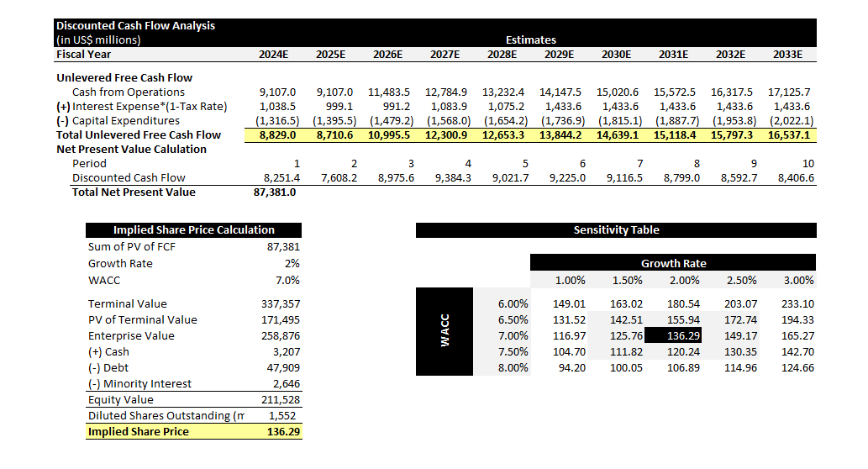Click sensitivity value 172.74

740,320
